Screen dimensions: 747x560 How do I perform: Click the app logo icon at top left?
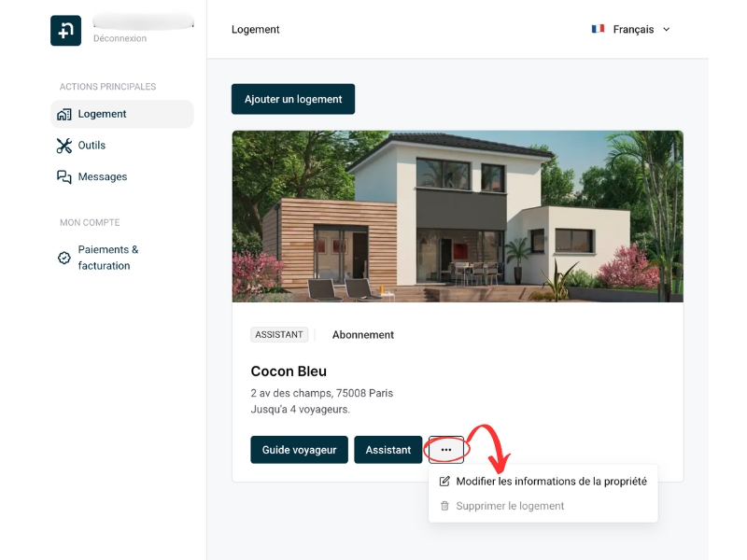point(65,31)
